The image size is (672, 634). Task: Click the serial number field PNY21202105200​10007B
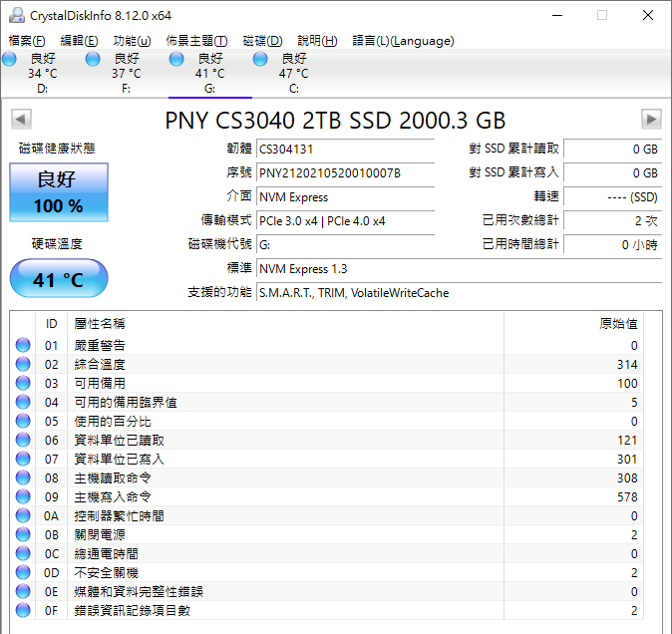tap(345, 173)
